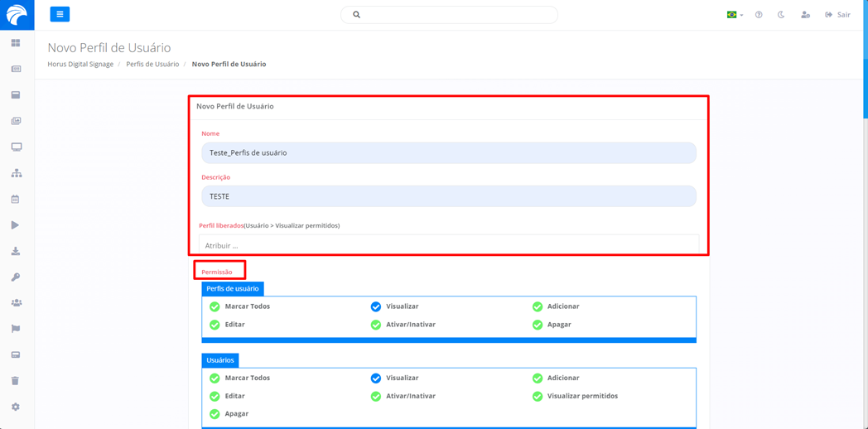Uncheck Visualizar permitidos under Usuários

point(538,396)
